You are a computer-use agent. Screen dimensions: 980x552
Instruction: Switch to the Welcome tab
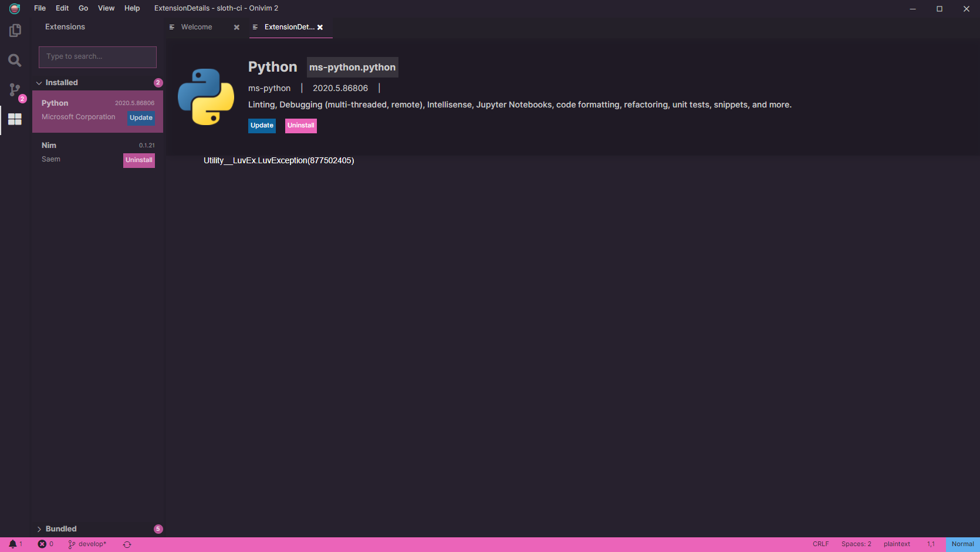(196, 27)
